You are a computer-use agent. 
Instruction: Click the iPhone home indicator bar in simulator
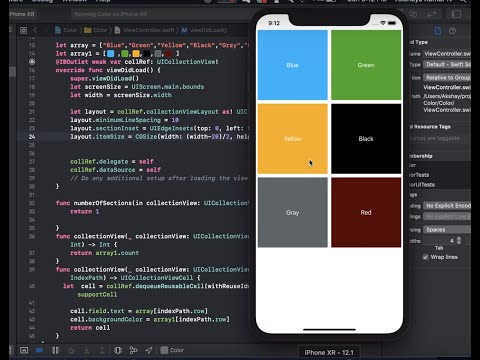click(x=329, y=329)
